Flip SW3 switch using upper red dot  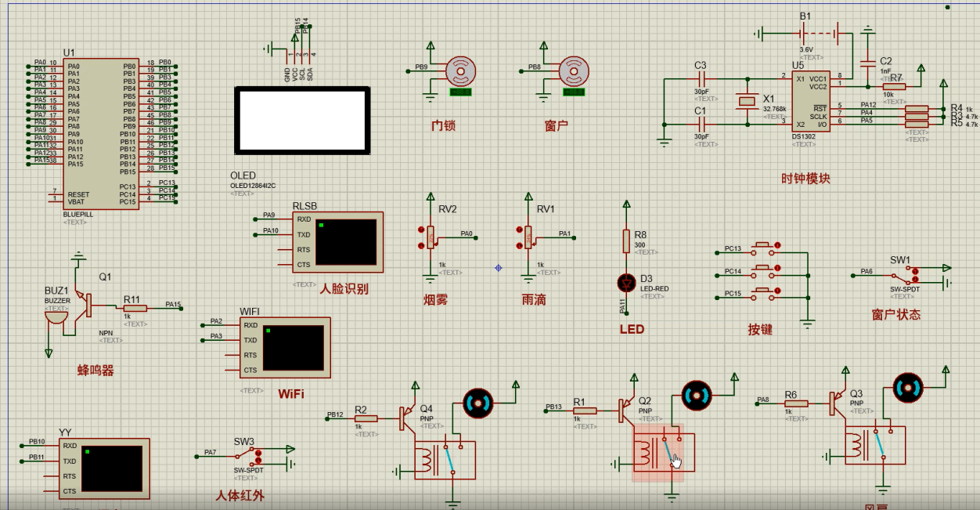[258, 452]
